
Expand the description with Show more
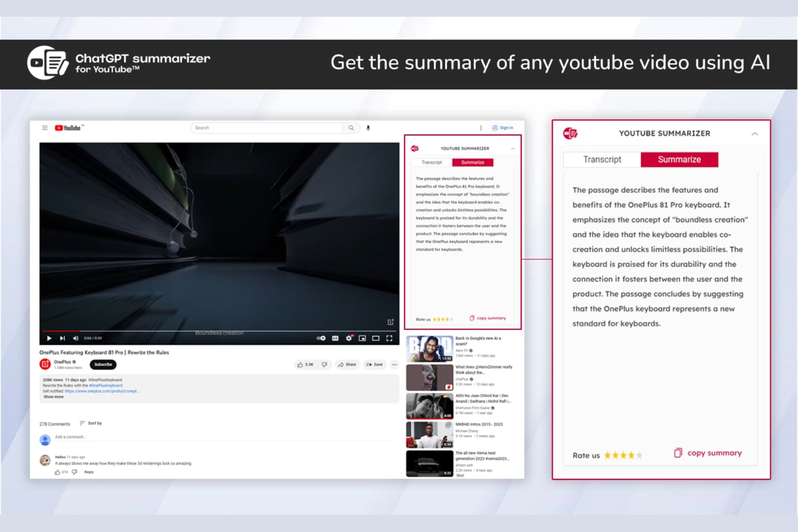click(53, 396)
